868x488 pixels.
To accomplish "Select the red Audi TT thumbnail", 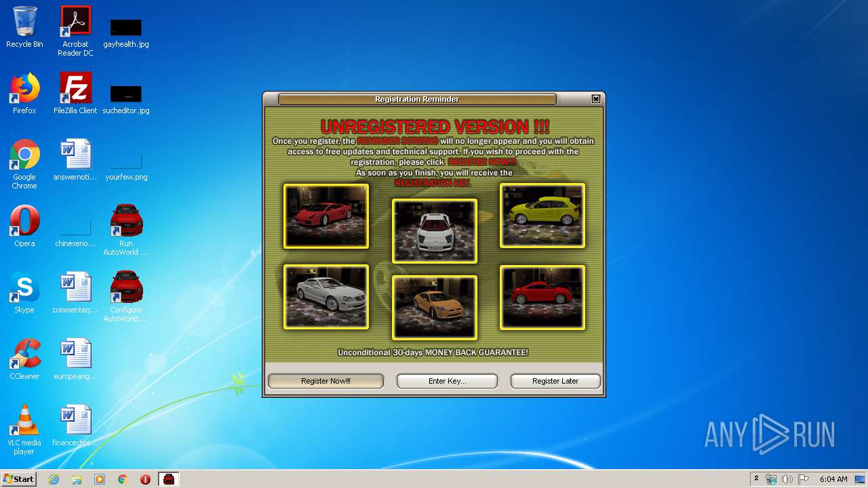I will (x=542, y=298).
